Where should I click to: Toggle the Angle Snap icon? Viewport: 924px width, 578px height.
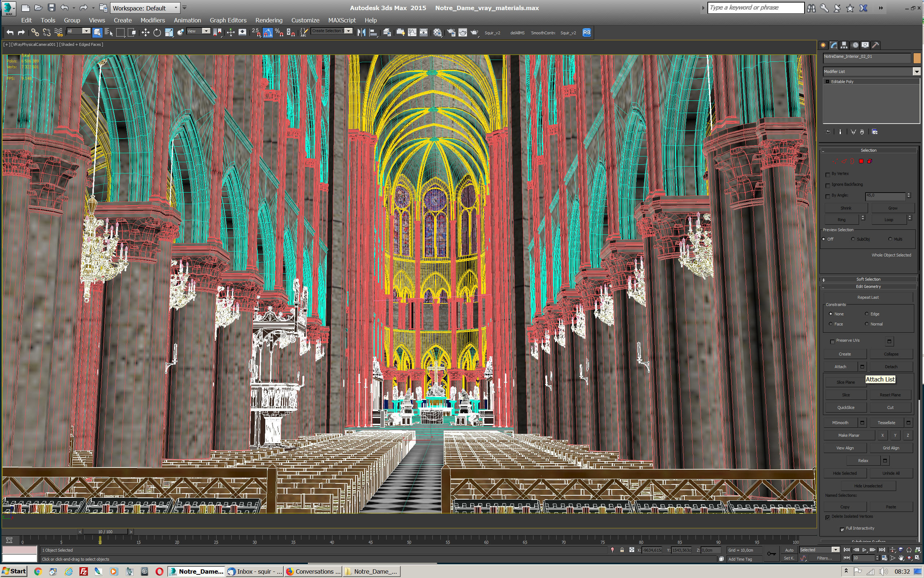[268, 33]
